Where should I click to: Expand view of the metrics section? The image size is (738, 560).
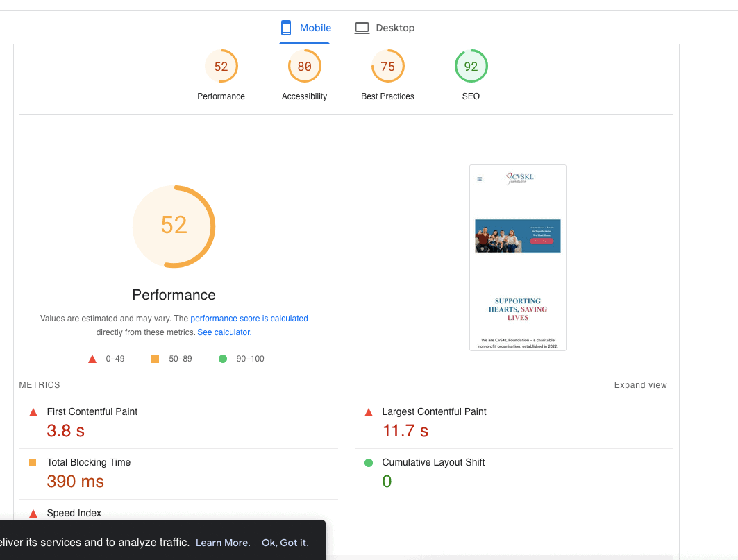(640, 385)
